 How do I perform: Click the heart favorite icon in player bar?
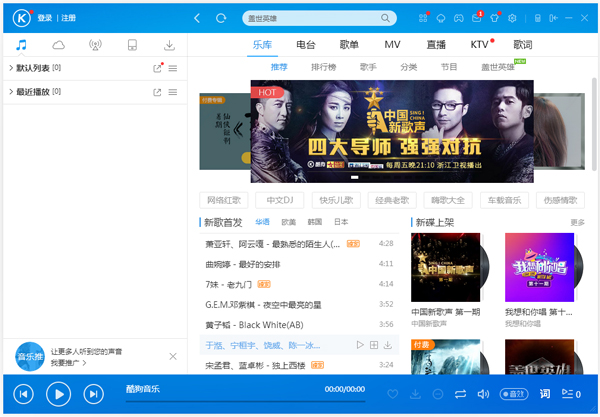click(x=393, y=394)
